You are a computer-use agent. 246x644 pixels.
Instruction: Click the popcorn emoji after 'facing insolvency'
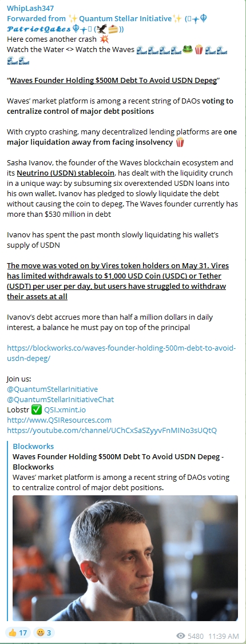pos(180,142)
